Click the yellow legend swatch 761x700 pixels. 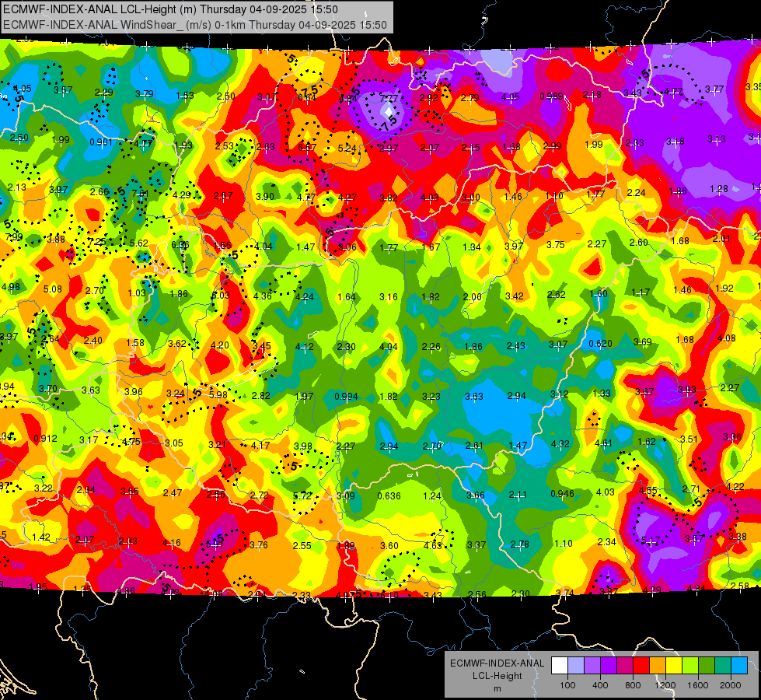(674, 666)
